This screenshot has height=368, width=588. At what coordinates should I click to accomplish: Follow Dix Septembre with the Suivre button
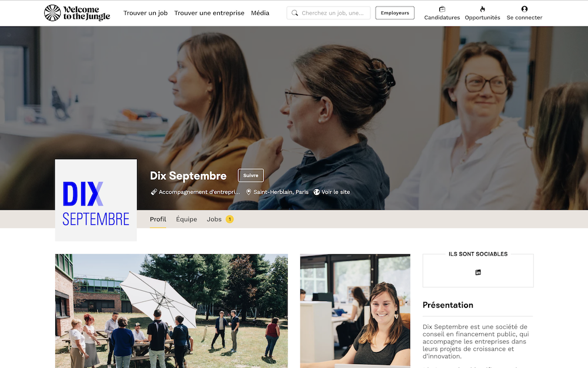251,175
